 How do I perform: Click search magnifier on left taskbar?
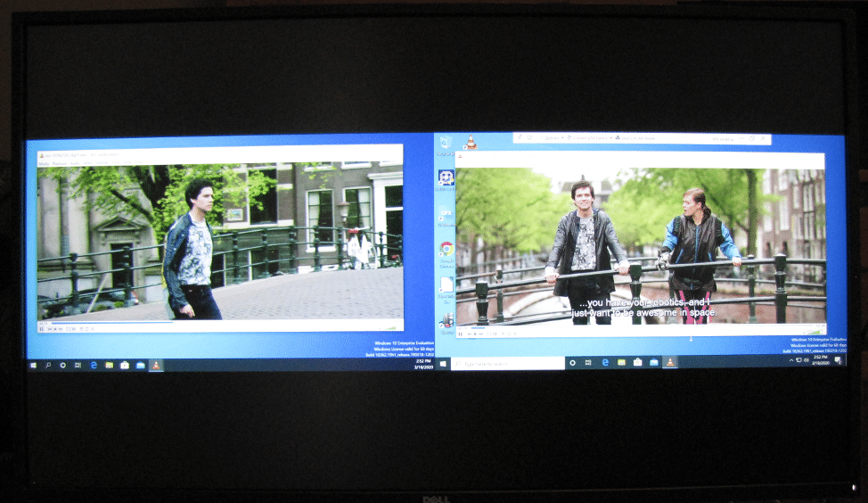click(48, 365)
